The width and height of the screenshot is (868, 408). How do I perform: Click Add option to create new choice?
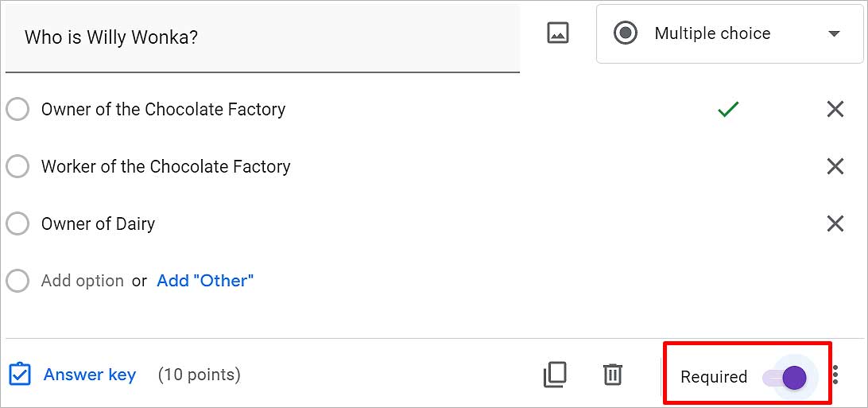point(83,281)
